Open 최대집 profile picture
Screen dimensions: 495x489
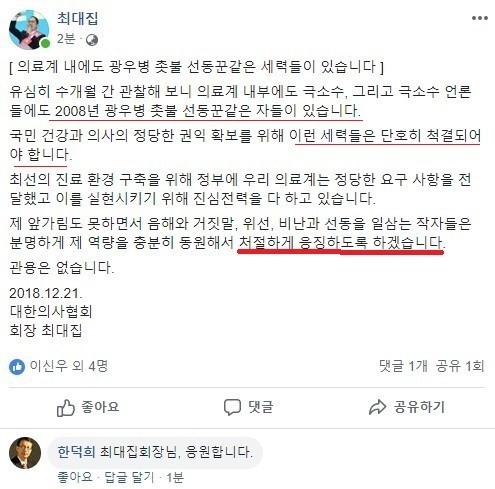29,29
